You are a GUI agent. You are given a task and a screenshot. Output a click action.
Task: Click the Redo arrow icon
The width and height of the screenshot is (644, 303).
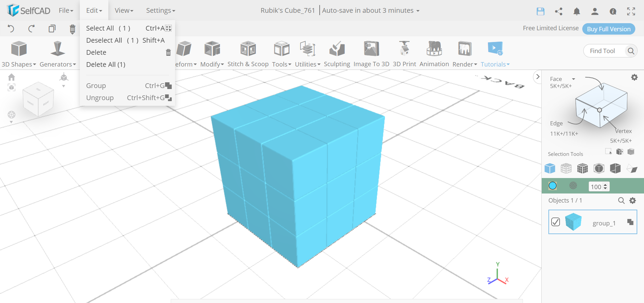click(x=32, y=29)
